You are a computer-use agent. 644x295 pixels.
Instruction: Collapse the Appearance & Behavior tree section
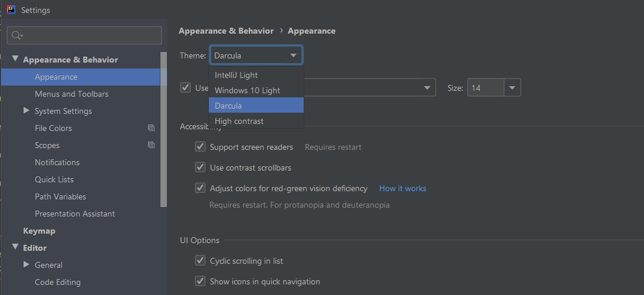coord(15,59)
